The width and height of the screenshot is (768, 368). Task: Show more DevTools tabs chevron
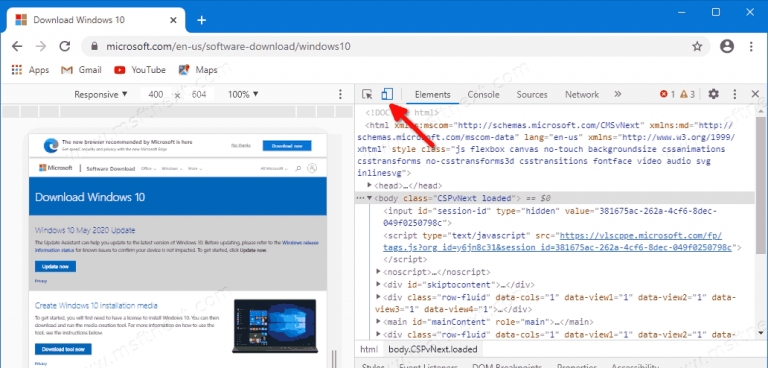click(x=618, y=94)
